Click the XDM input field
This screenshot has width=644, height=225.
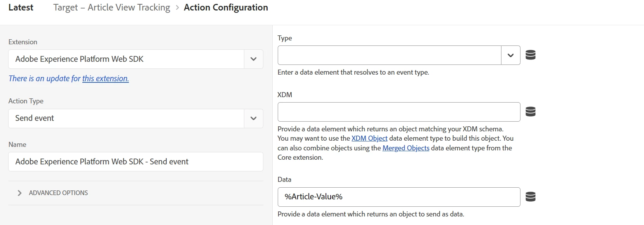pyautogui.click(x=399, y=112)
